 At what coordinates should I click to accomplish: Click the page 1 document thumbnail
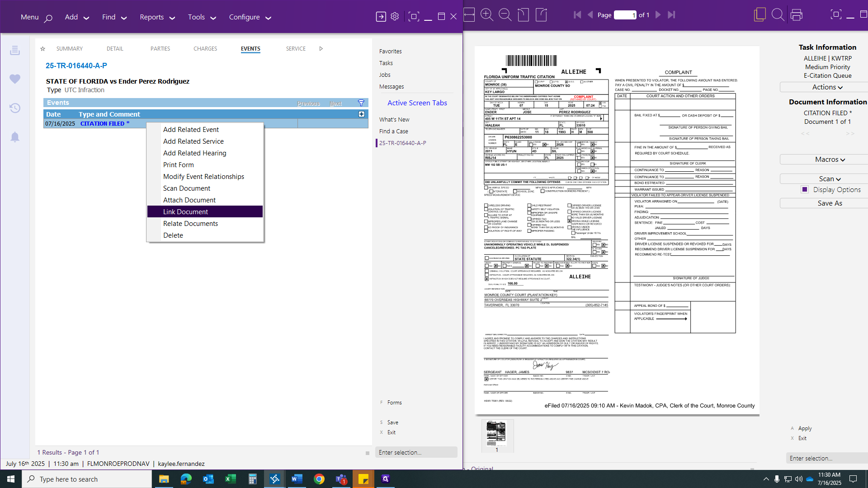(x=496, y=433)
